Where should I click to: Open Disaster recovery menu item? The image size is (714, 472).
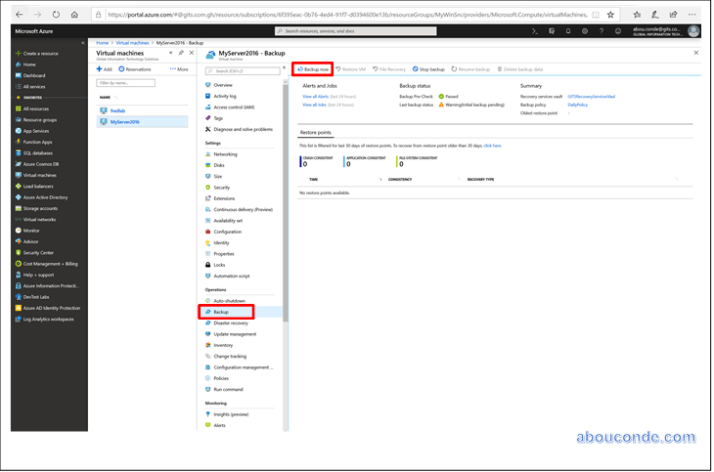point(230,323)
